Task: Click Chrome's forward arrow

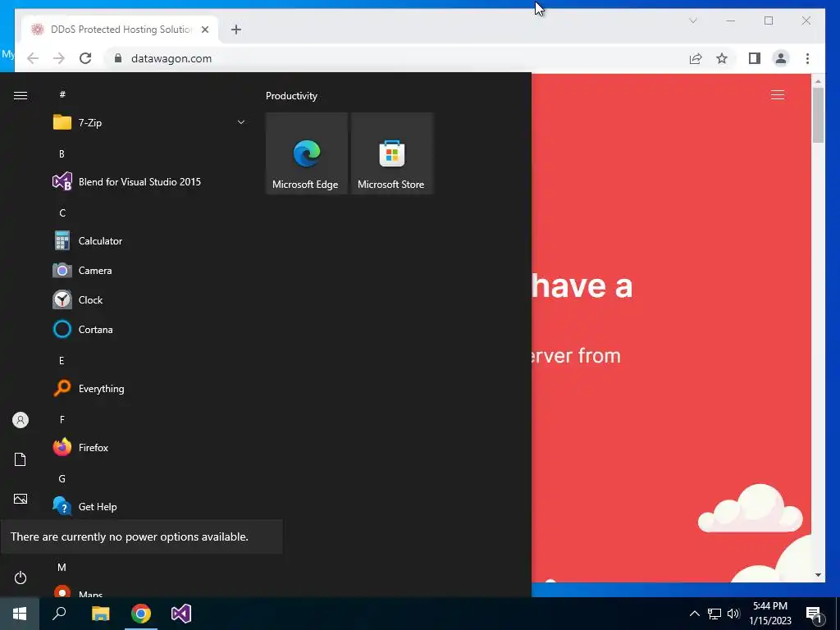Action: coord(59,58)
